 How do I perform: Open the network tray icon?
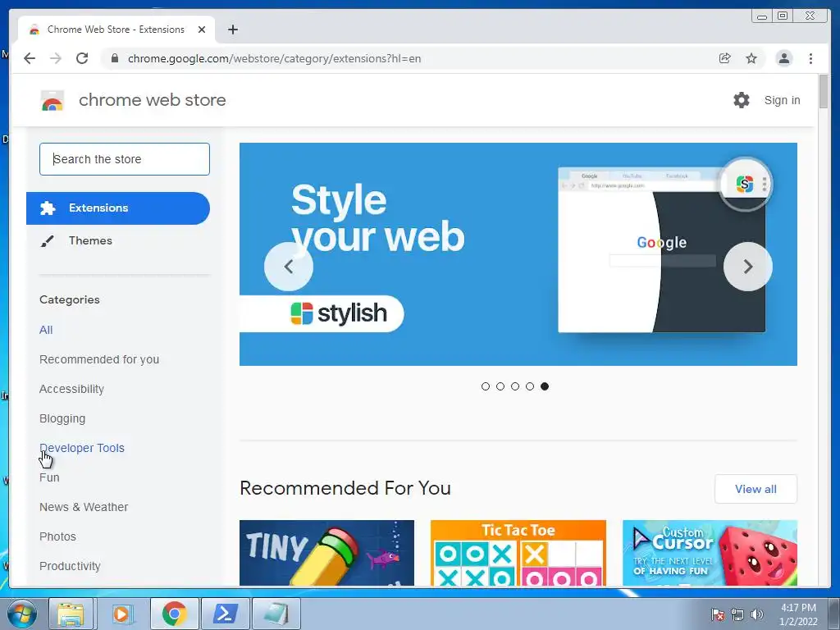737,614
